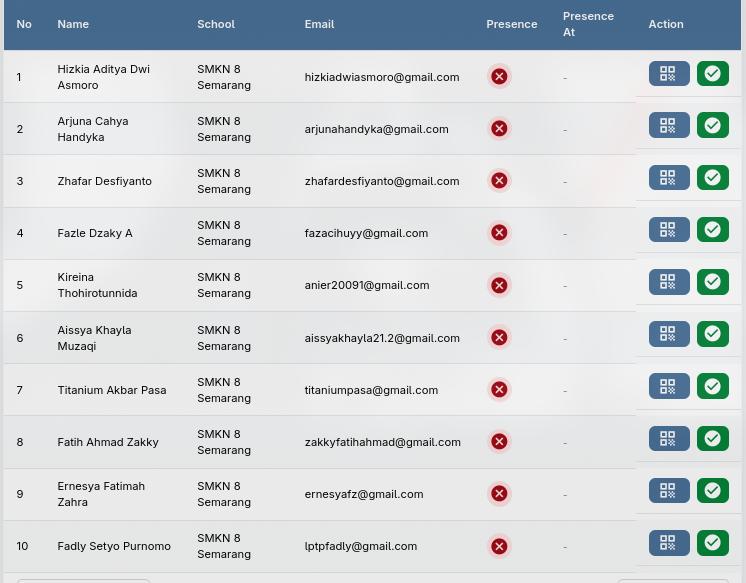Click email zhafardesfiyanto@gmail.com

coord(382,181)
